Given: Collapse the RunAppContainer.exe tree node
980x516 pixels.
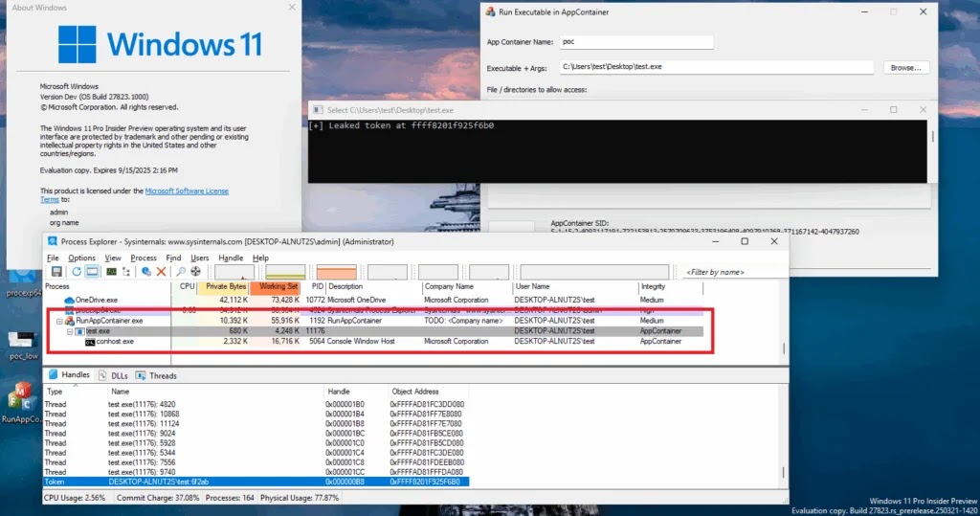Looking at the screenshot, I should [x=60, y=322].
